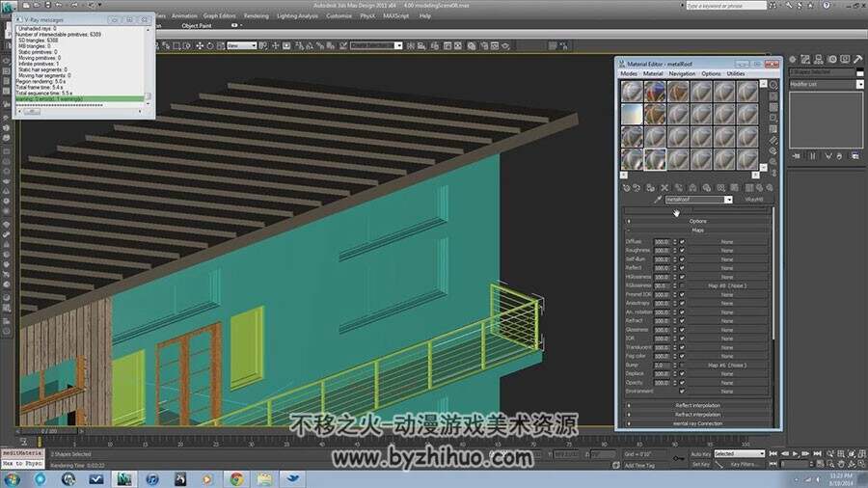
Task: Click the timeline time slider handle
Action: click(x=49, y=431)
